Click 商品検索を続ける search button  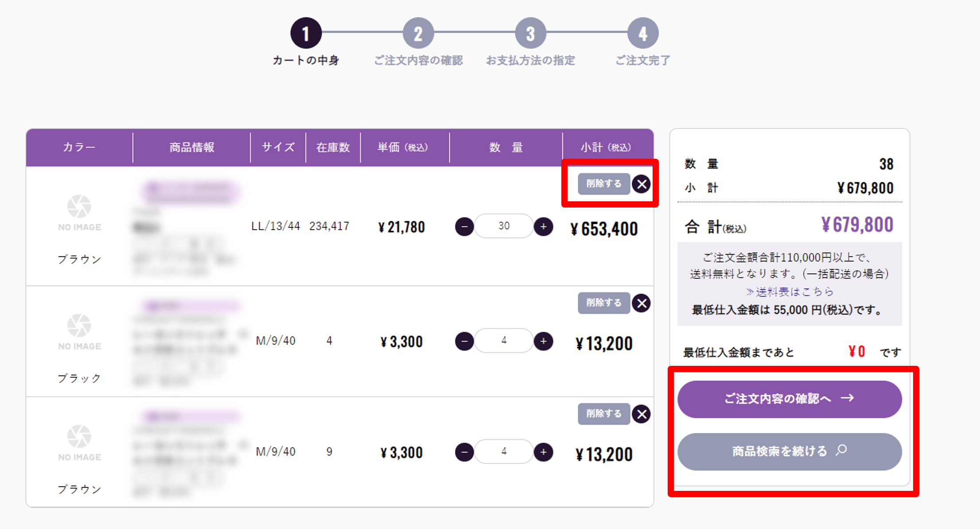789,451
